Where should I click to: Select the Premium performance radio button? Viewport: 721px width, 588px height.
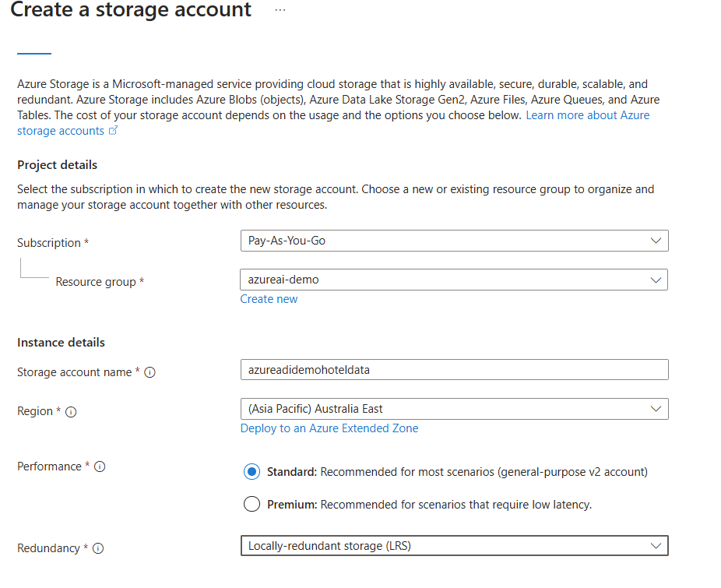point(251,505)
